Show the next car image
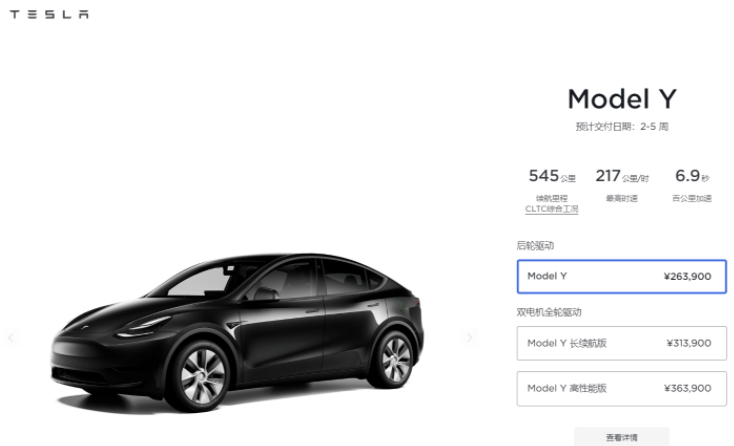The width and height of the screenshot is (734, 446). pyautogui.click(x=470, y=337)
